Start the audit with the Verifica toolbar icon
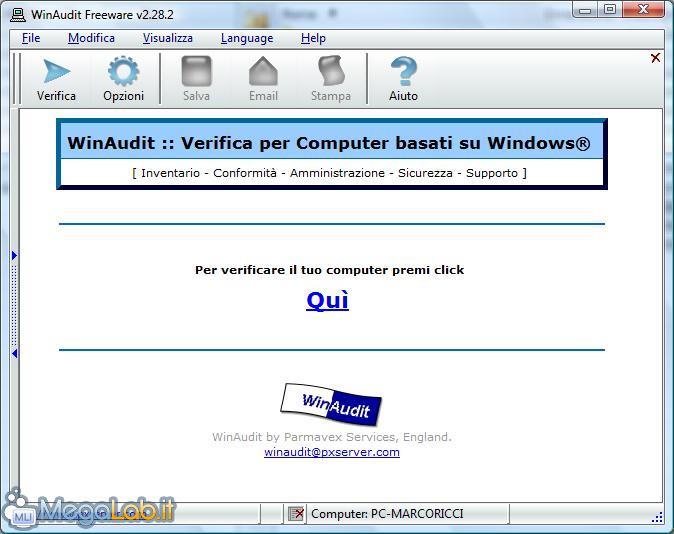The height and width of the screenshot is (534, 674). coord(56,79)
